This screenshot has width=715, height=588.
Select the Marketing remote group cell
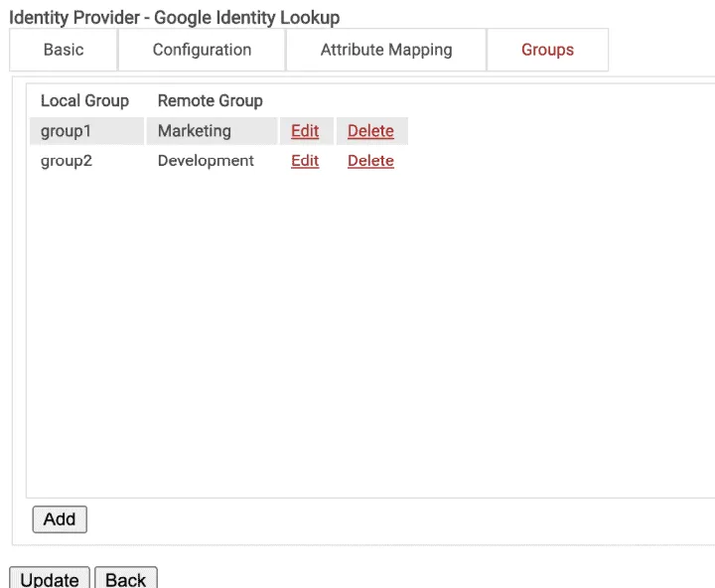(x=212, y=131)
